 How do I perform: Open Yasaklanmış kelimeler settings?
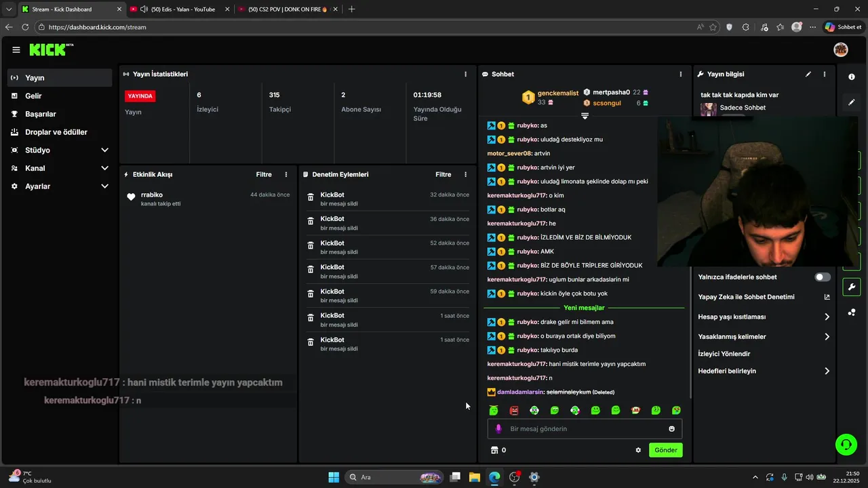(x=764, y=336)
